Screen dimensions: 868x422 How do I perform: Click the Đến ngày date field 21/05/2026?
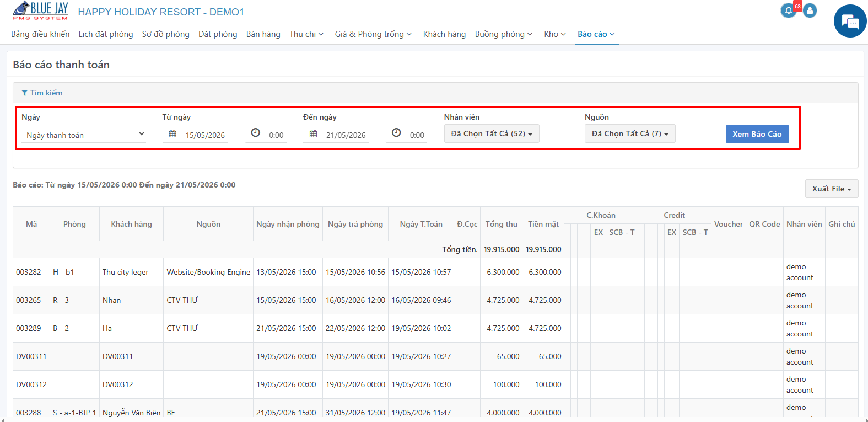[x=346, y=135]
